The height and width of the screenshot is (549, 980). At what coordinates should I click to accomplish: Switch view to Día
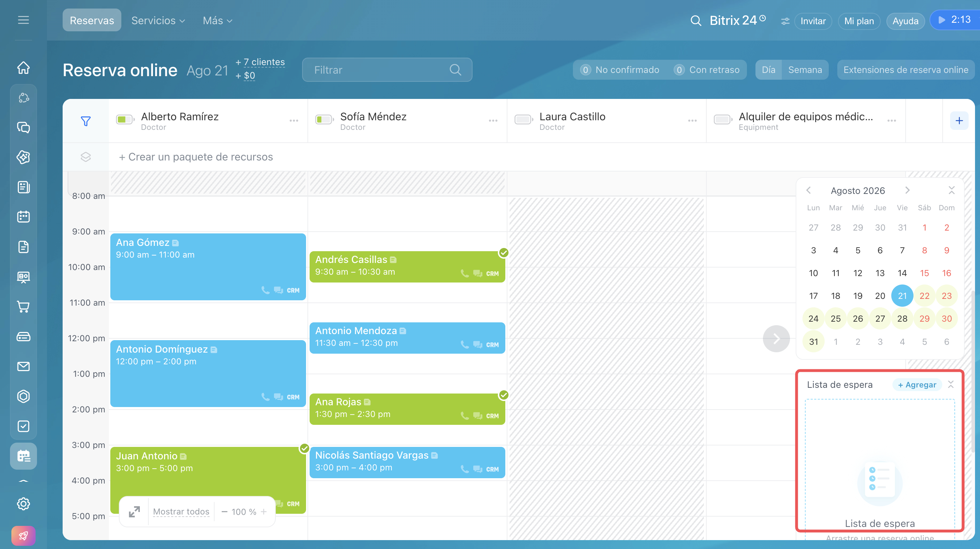tap(769, 70)
